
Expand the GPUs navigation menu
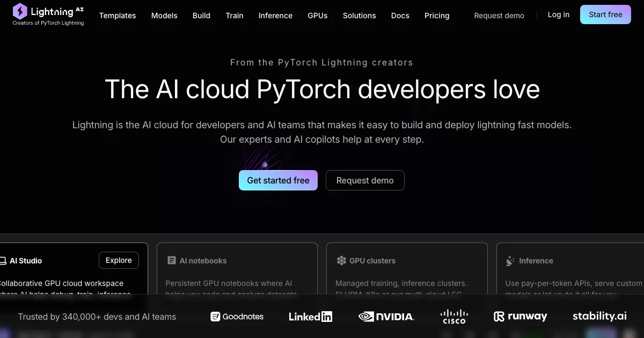pyautogui.click(x=318, y=16)
